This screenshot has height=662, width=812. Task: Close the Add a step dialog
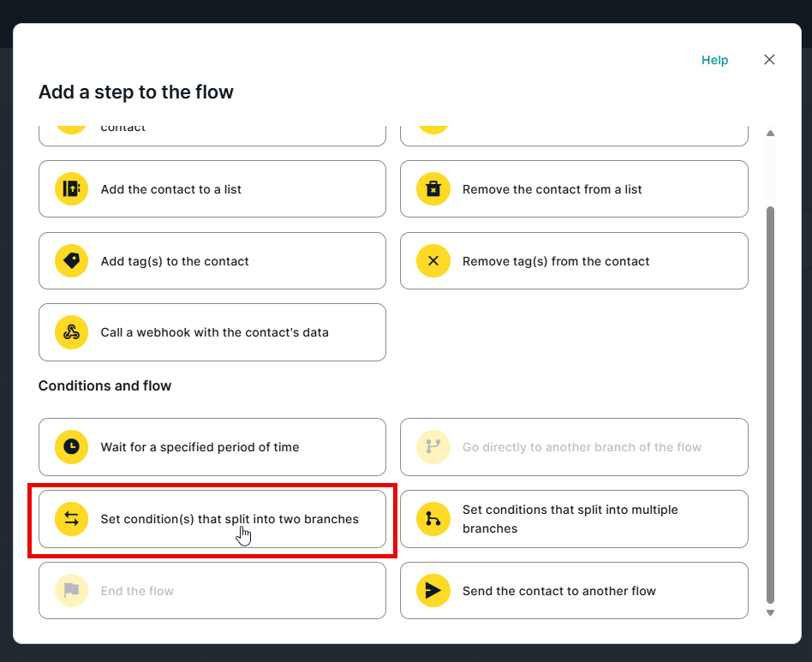(769, 60)
